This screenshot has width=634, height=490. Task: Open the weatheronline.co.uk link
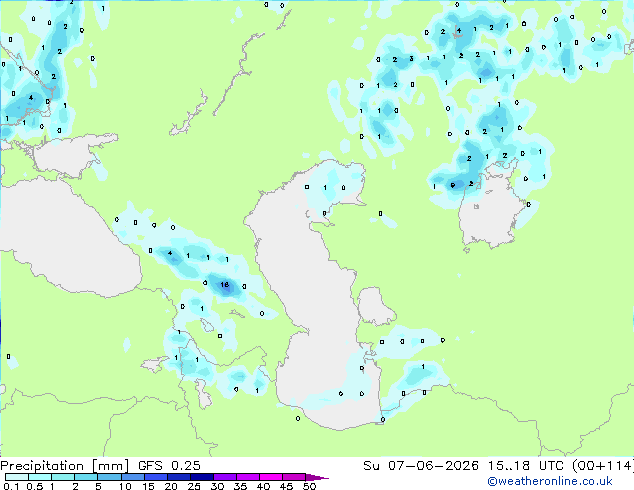550,481
